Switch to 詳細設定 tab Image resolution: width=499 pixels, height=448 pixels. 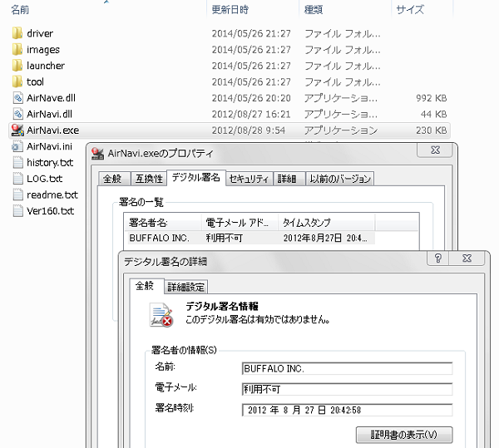(x=186, y=287)
